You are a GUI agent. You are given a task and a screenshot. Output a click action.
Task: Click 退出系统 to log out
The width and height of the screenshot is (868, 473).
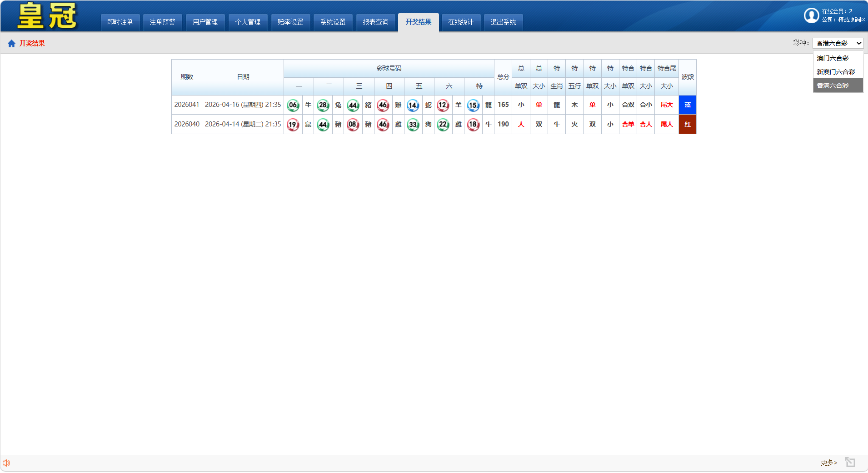pyautogui.click(x=503, y=22)
